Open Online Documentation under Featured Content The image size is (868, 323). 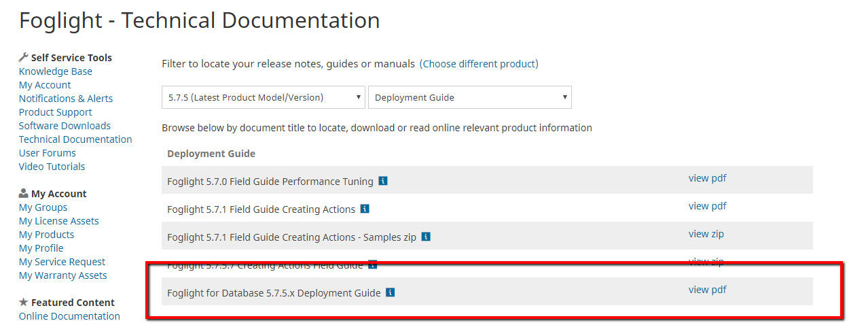(x=69, y=316)
